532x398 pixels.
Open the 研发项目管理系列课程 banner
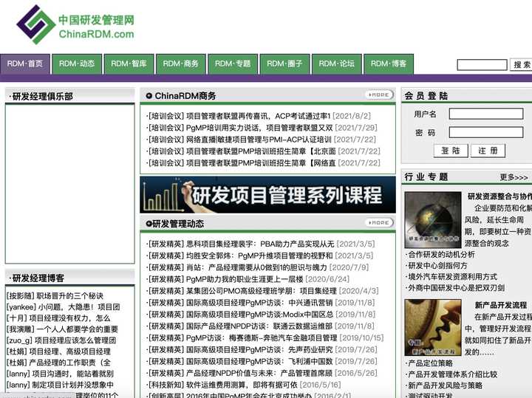pyautogui.click(x=267, y=195)
